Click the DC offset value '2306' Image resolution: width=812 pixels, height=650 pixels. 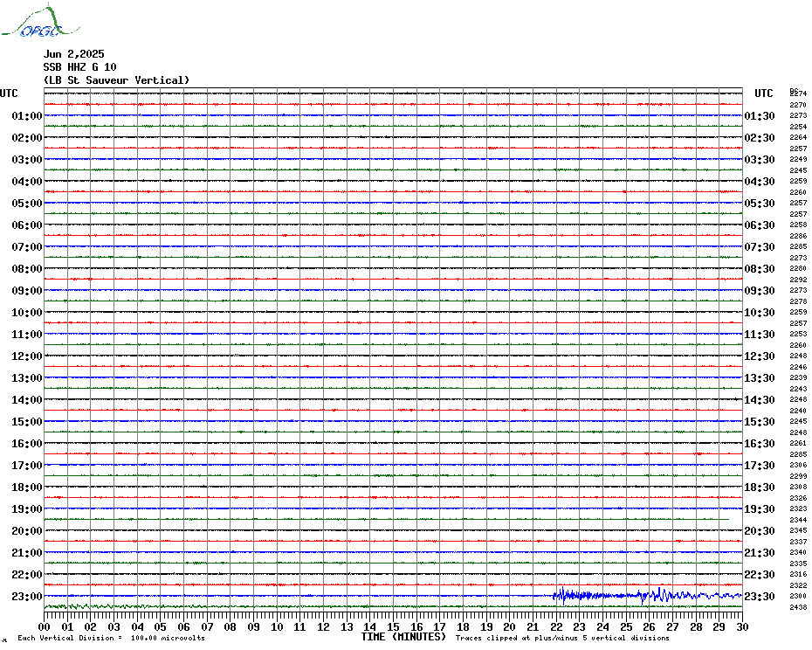tap(798, 465)
